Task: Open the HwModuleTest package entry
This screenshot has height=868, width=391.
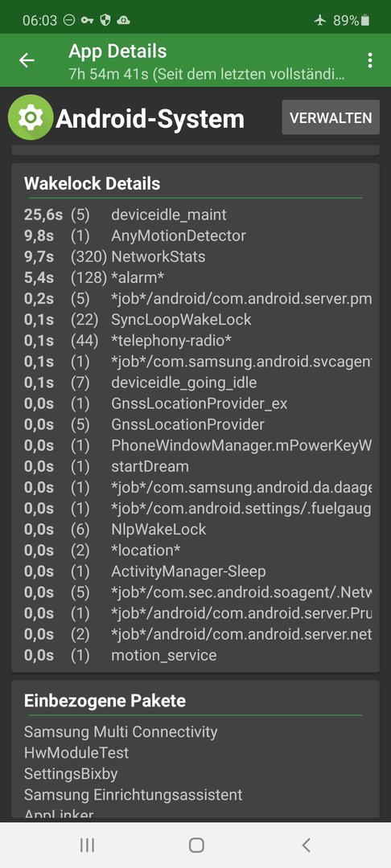Action: pos(76,753)
